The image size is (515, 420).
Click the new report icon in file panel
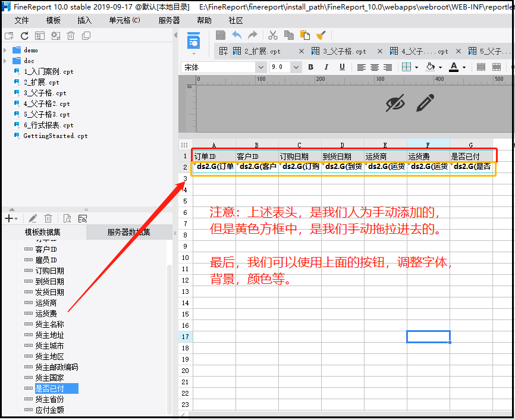(x=9, y=36)
